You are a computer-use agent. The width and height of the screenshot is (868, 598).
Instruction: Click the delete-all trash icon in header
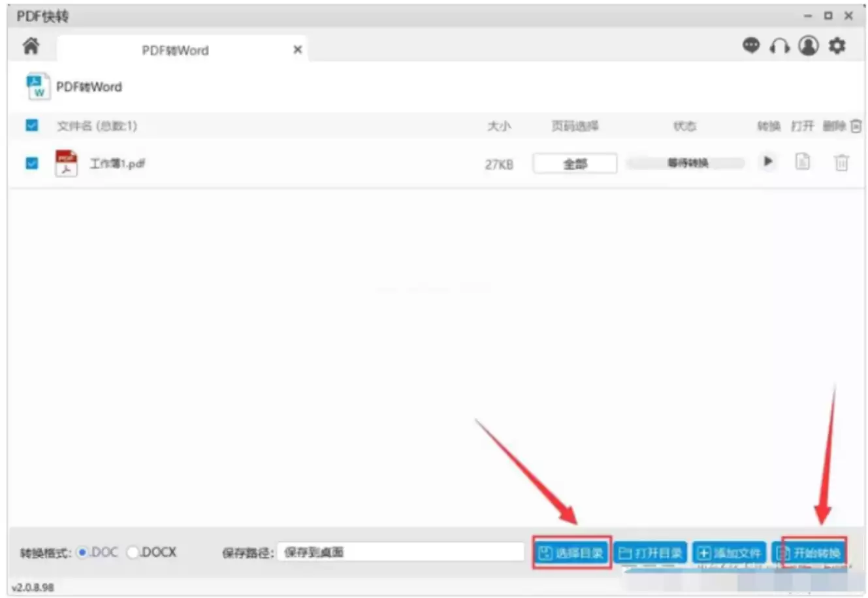[856, 125]
